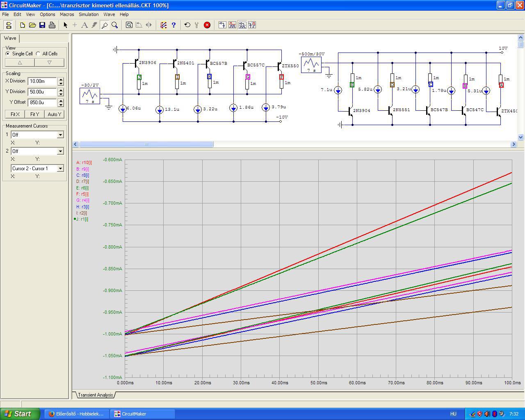Open the Options menu
Viewport: 525px width, 420px height.
click(x=48, y=14)
